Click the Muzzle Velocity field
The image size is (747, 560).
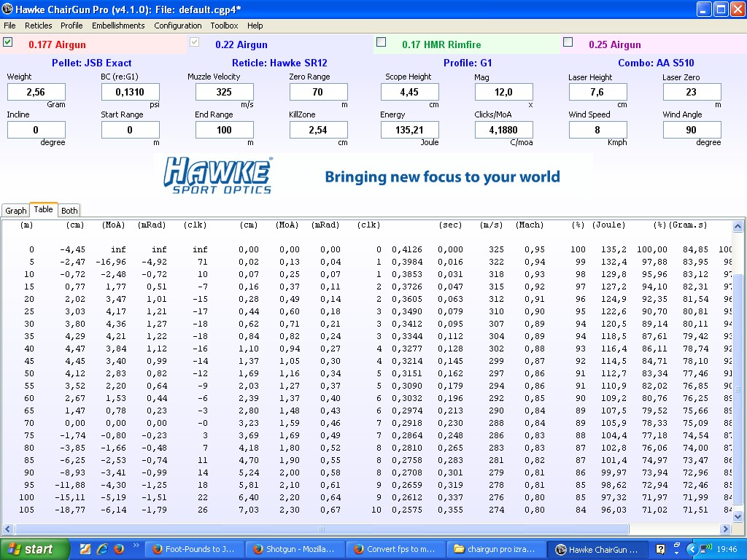(225, 92)
